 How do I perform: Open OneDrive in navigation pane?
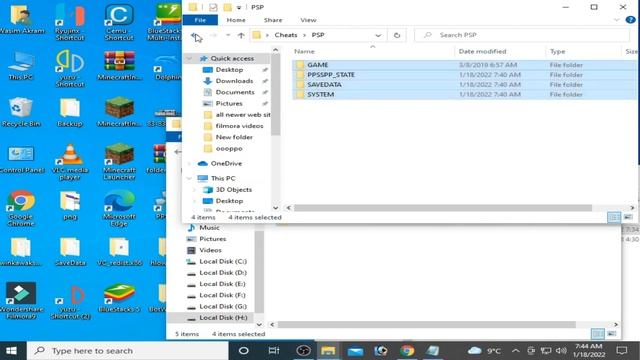(226, 163)
